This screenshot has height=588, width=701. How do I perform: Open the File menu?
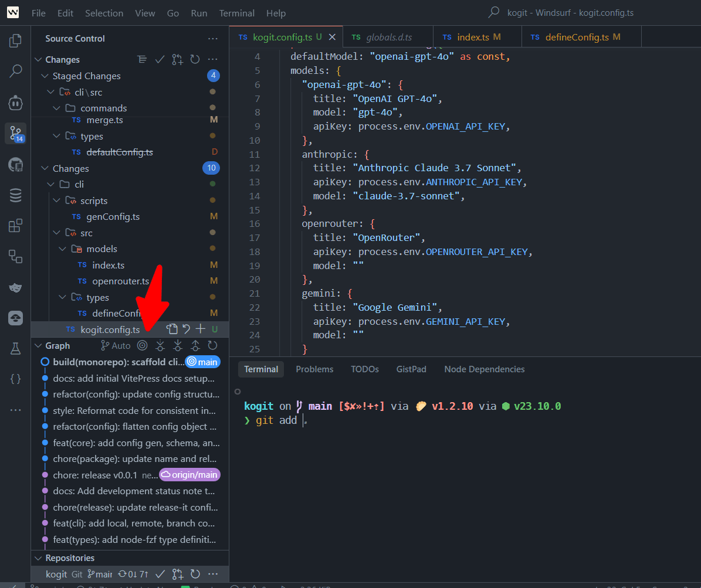click(x=39, y=13)
